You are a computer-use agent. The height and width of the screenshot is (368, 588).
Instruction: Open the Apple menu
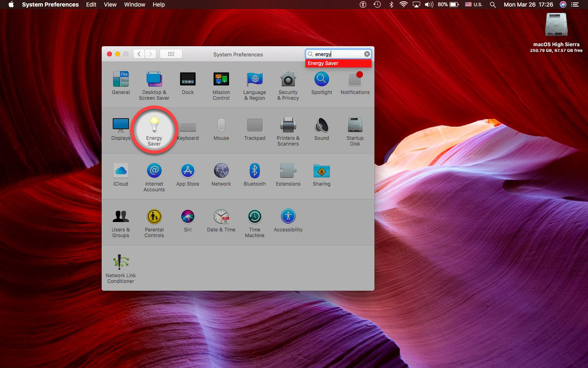[11, 4]
